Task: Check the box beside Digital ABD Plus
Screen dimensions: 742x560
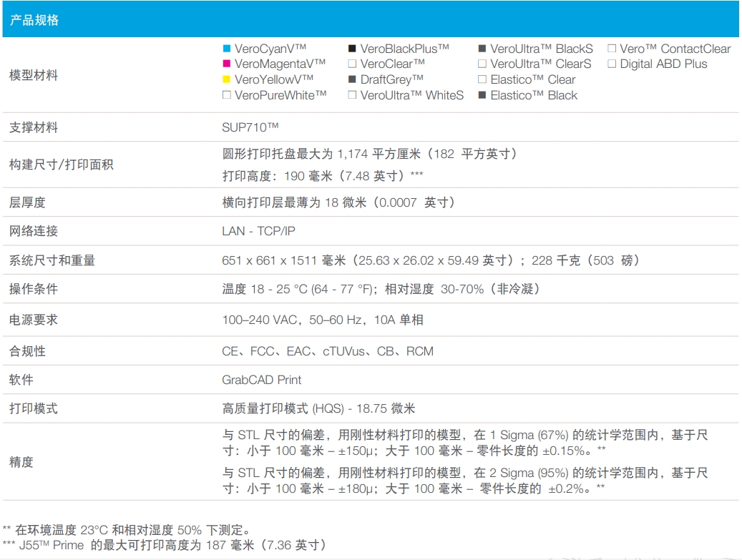Action: [612, 64]
